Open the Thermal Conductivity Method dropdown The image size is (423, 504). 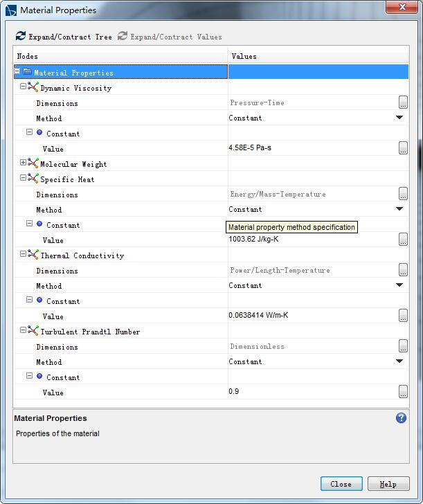coord(399,285)
